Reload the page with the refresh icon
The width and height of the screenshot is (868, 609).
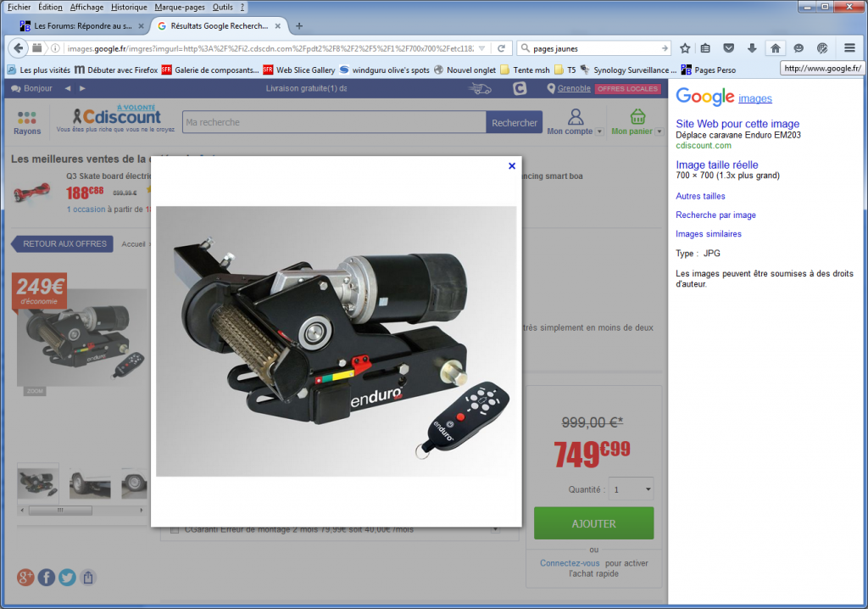click(502, 48)
